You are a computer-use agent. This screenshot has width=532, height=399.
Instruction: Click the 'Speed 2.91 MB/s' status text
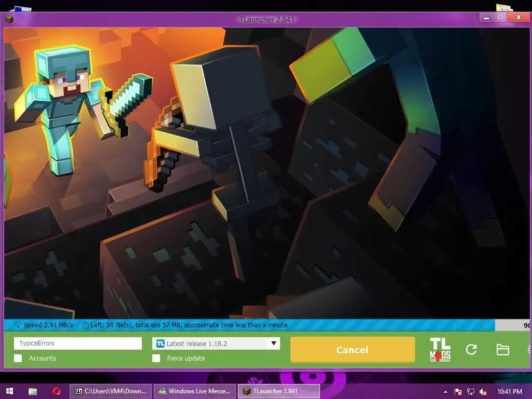click(48, 325)
